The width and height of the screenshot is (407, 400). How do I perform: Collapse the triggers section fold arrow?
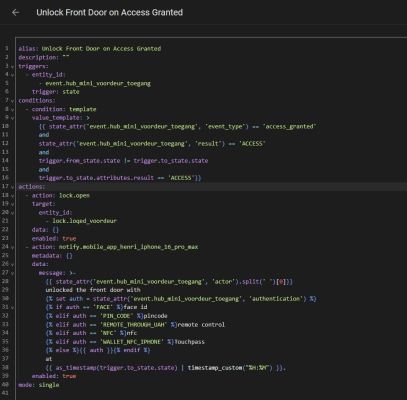[12, 66]
